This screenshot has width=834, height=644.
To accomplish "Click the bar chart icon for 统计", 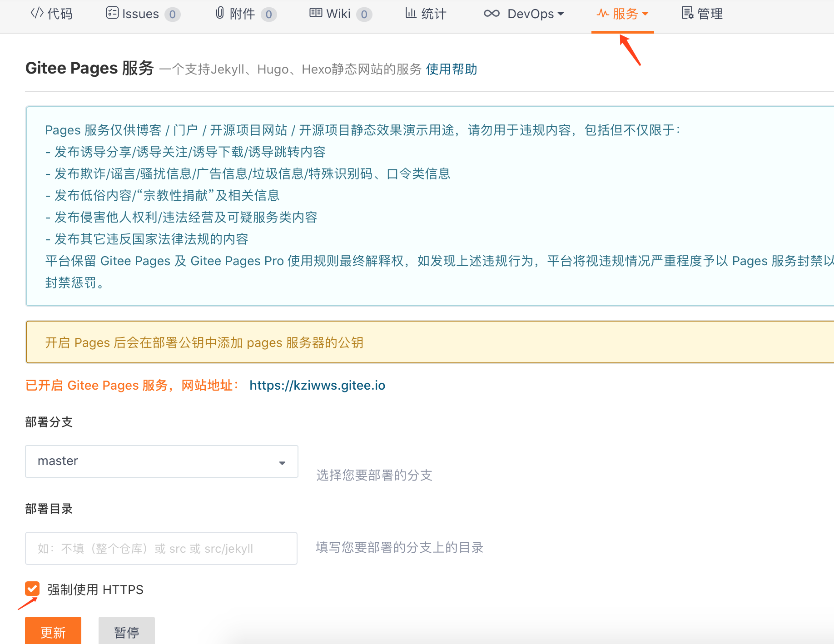I will [411, 13].
